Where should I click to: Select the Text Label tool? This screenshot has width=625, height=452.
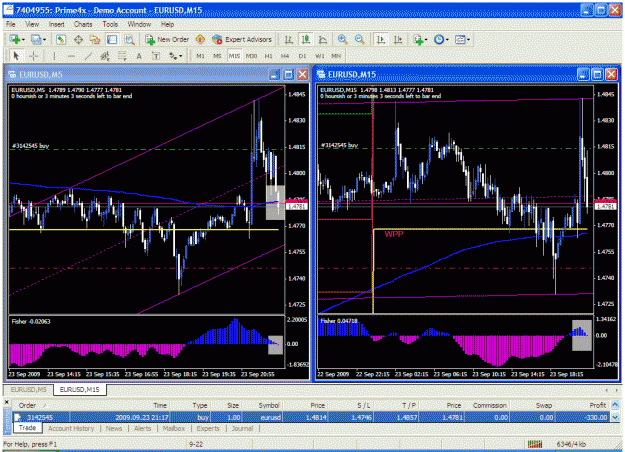click(x=156, y=56)
